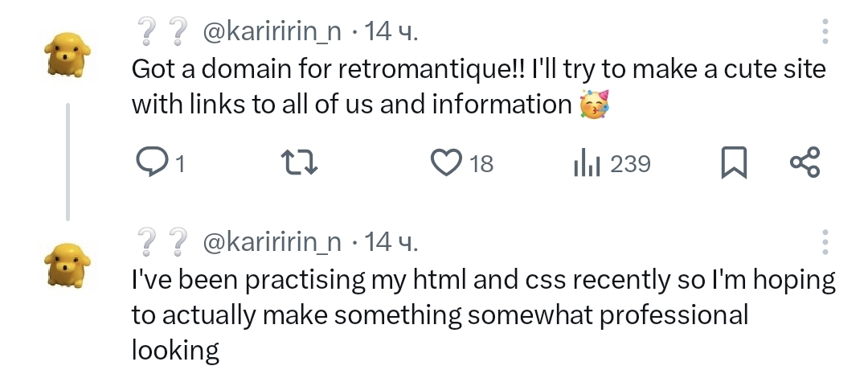
Task: Like the tweet with 18 likes
Action: [461, 163]
